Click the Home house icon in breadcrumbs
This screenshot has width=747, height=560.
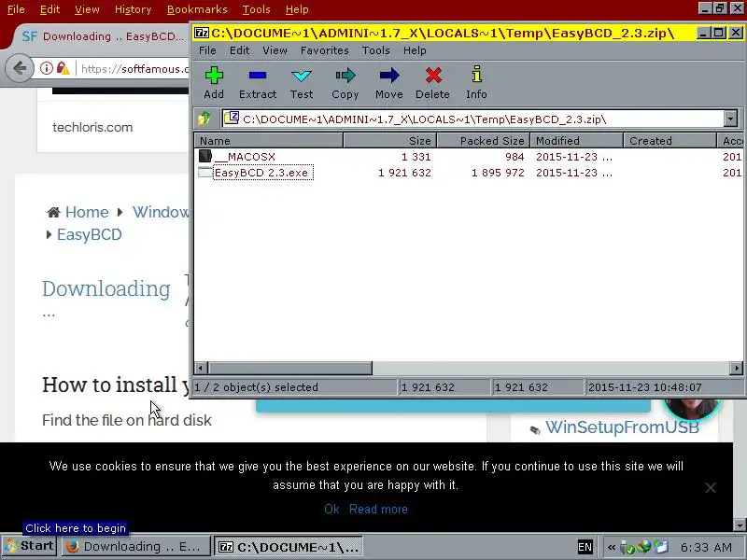tap(53, 212)
